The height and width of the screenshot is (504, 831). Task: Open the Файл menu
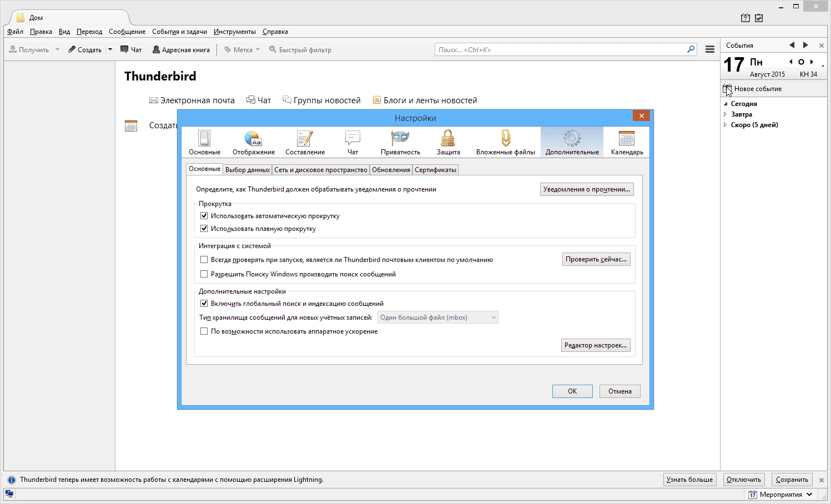(x=15, y=32)
